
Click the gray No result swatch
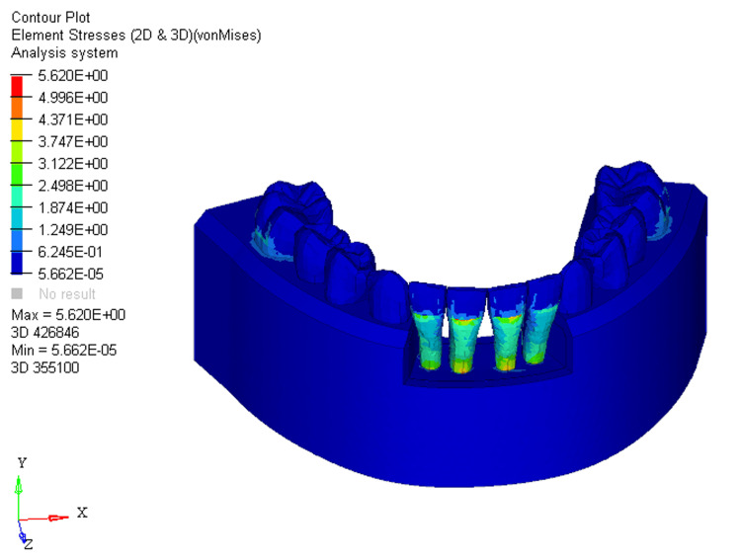17,294
